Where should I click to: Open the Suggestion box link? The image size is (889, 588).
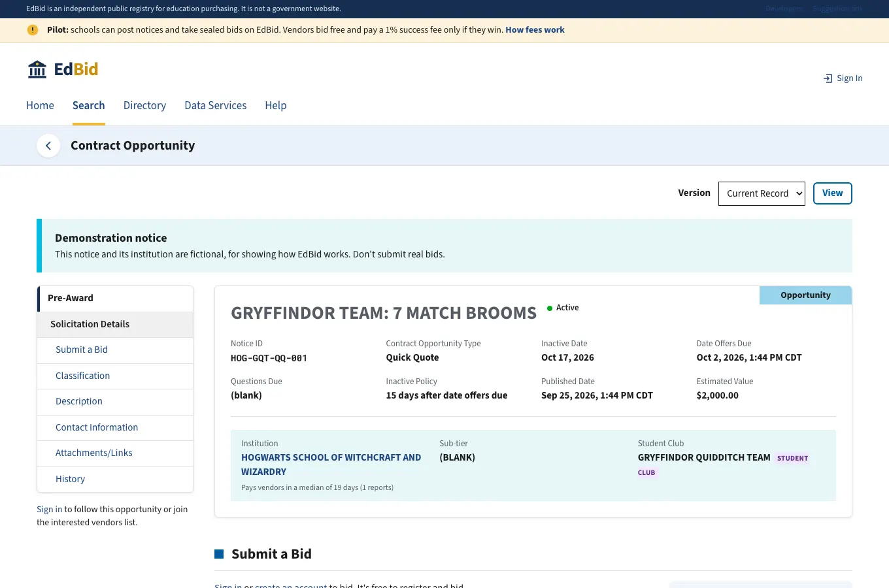(838, 8)
